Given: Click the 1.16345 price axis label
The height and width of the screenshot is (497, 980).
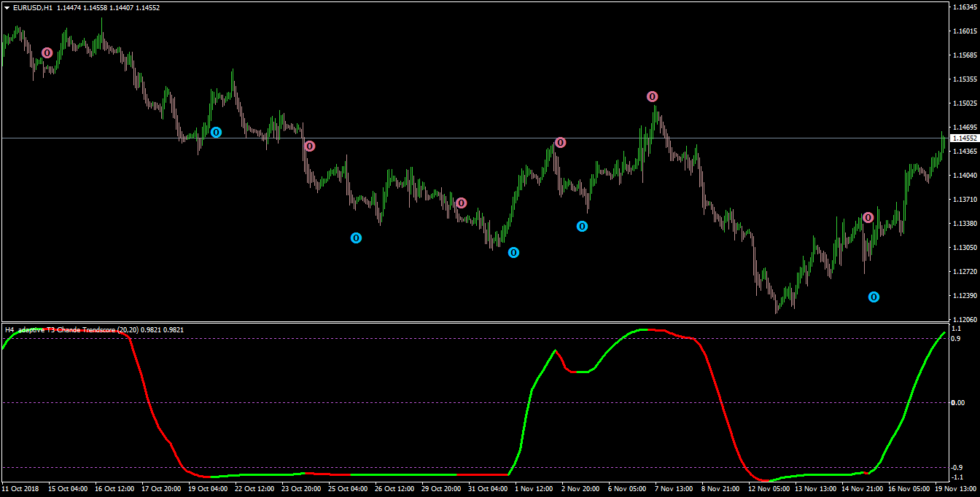Looking at the screenshot, I should (964, 7).
